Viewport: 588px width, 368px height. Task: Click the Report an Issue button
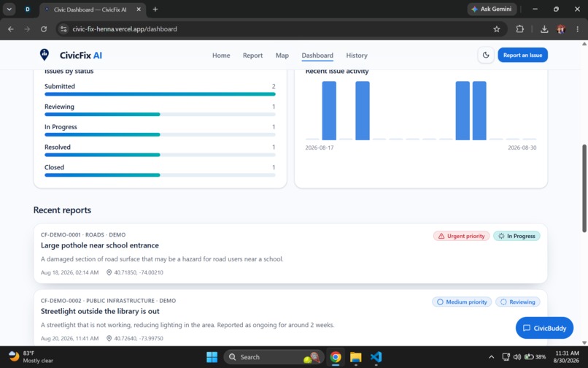[x=522, y=55]
